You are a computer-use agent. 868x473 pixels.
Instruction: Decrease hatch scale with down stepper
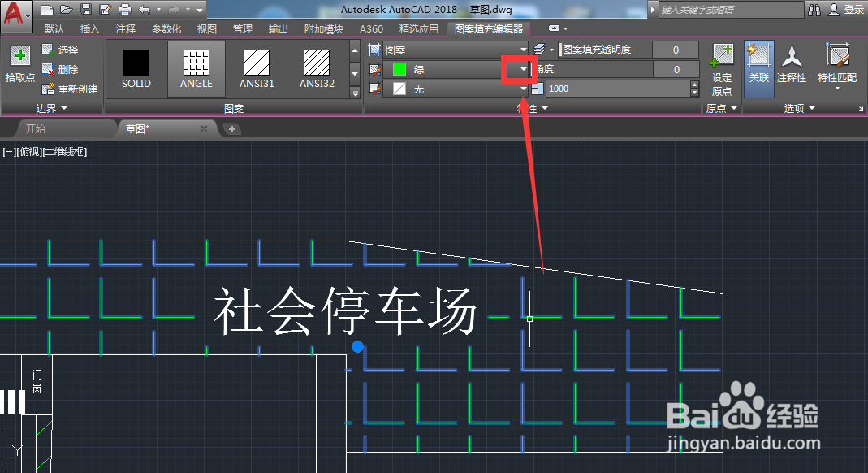(x=695, y=93)
